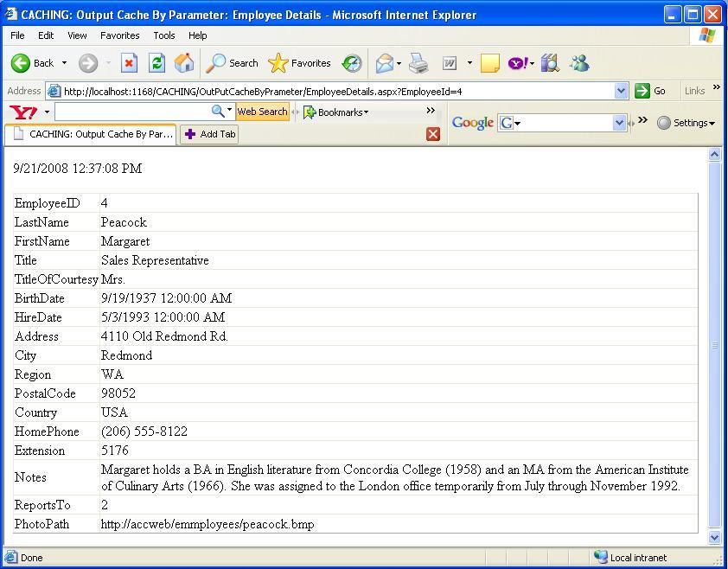728x569 pixels.
Task: Open the Google toolbar Settings menu
Action: (x=686, y=123)
